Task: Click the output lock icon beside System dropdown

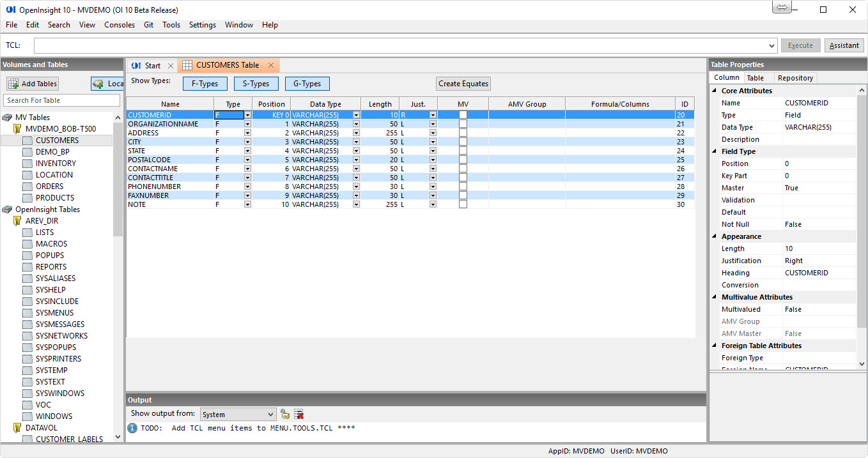Action: pyautogui.click(x=285, y=415)
